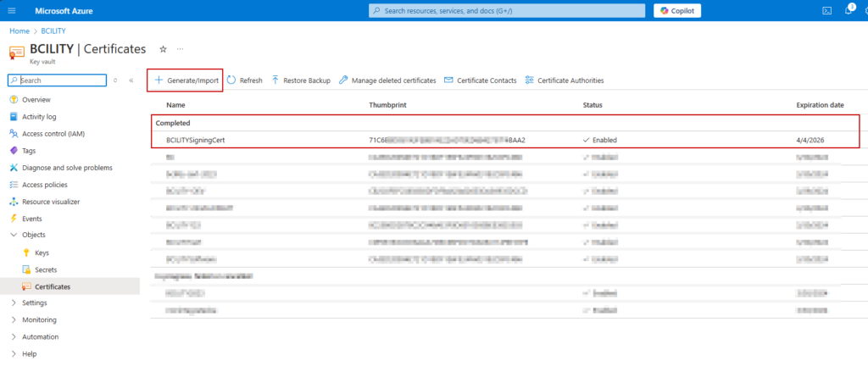Click the Keys key icon
Image resolution: width=868 pixels, height=377 pixels.
point(25,253)
